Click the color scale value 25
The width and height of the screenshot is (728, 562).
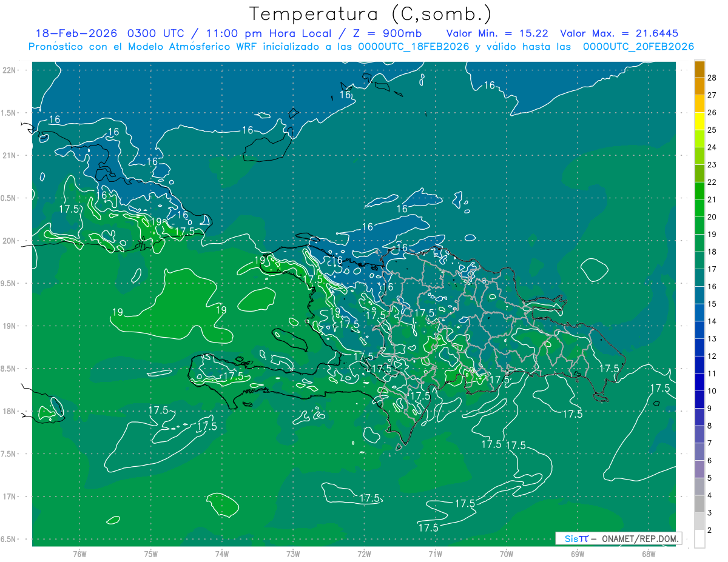point(712,130)
